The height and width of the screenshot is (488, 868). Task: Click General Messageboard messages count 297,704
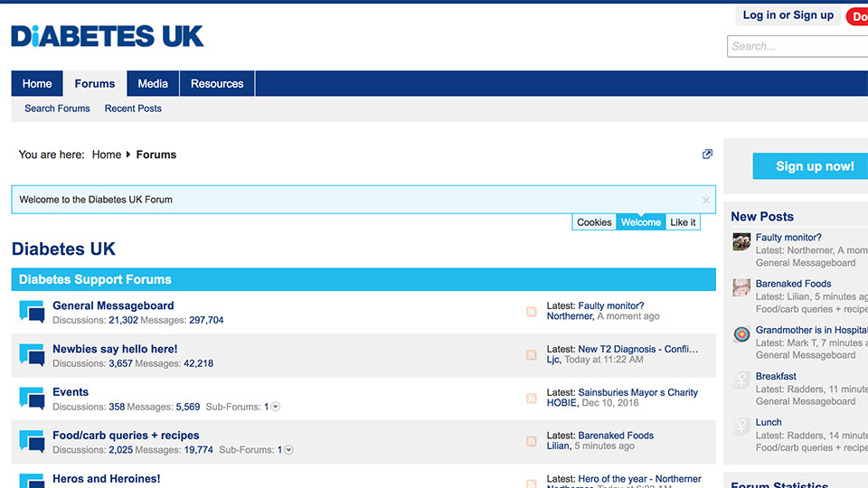206,320
